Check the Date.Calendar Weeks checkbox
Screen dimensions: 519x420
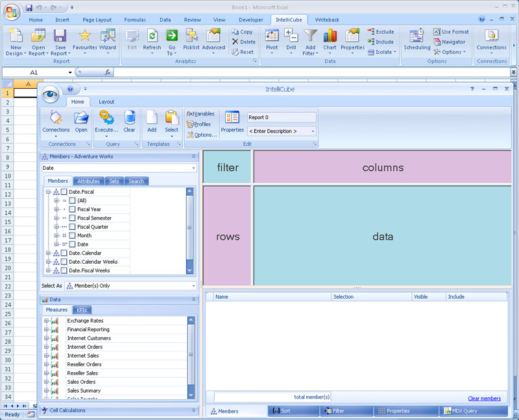(64, 262)
